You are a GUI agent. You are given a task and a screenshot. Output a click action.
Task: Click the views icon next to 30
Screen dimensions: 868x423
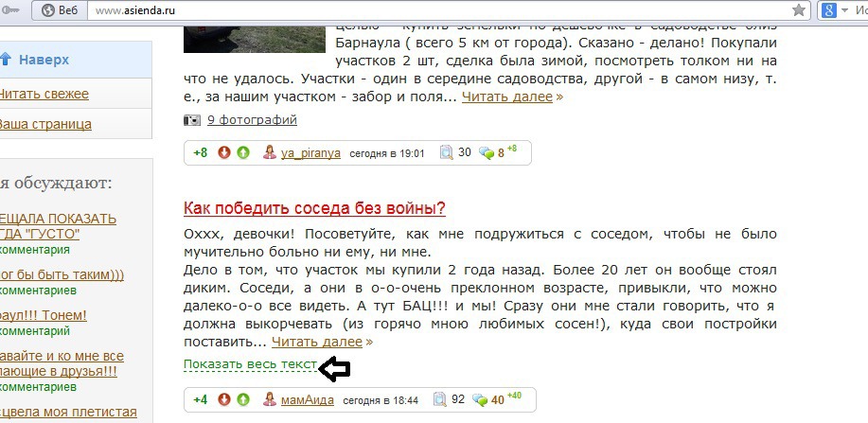tap(446, 152)
